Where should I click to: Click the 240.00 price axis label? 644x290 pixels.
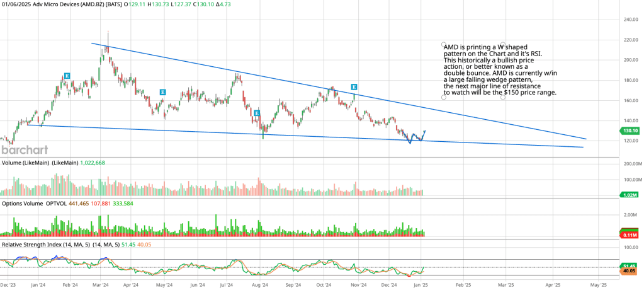pyautogui.click(x=630, y=20)
